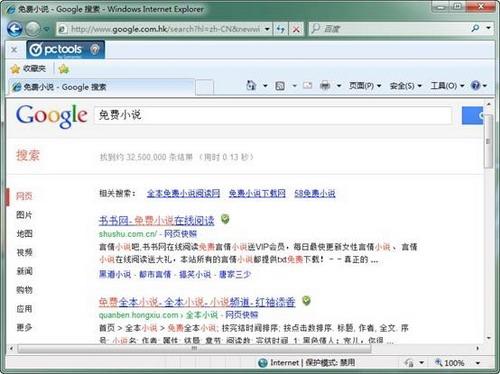Go back with the blue Back arrow
This screenshot has width=500, height=374.
point(15,29)
